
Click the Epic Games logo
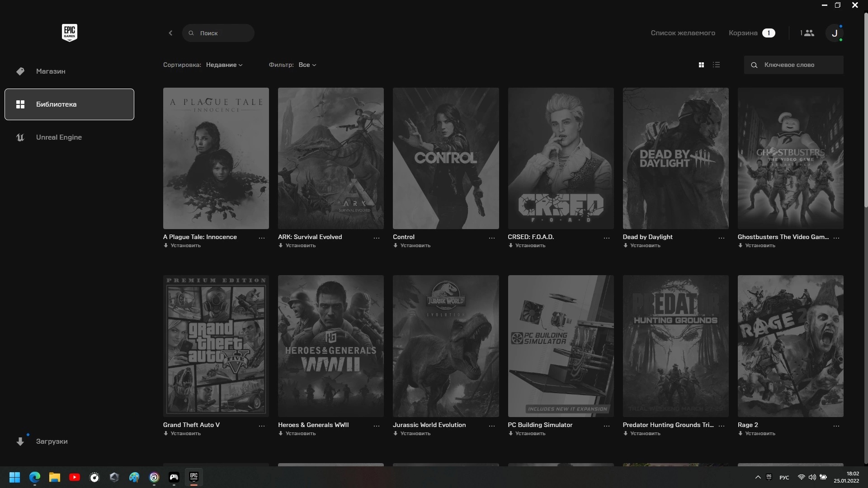point(69,33)
